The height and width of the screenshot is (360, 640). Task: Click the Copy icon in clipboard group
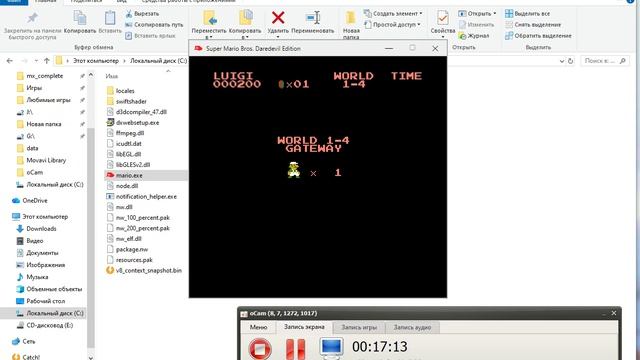tap(80, 18)
